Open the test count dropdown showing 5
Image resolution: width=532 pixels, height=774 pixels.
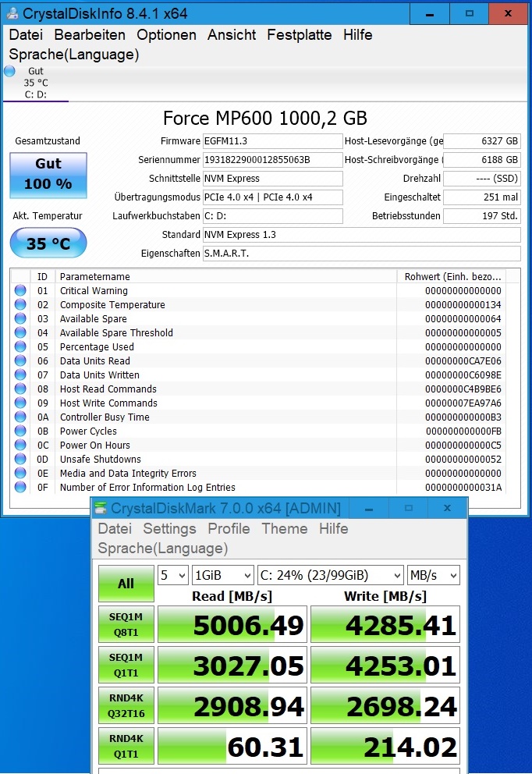tap(172, 576)
